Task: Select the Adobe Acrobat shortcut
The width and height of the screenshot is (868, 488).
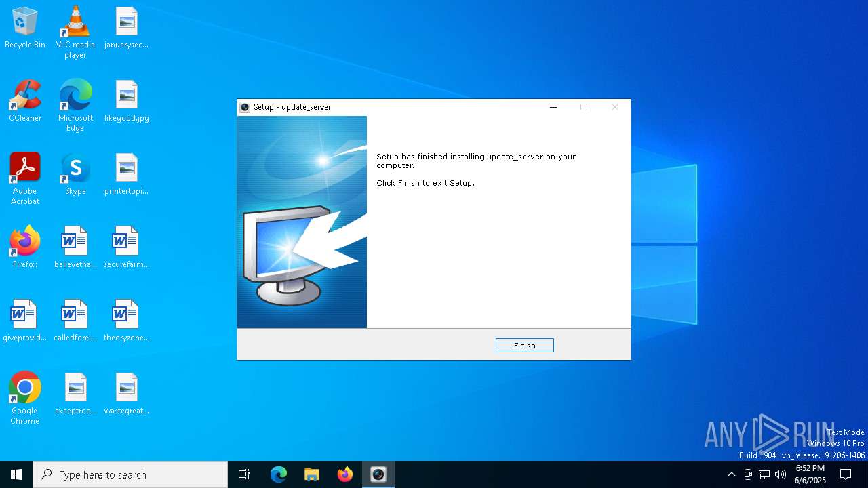Action: pos(25,179)
